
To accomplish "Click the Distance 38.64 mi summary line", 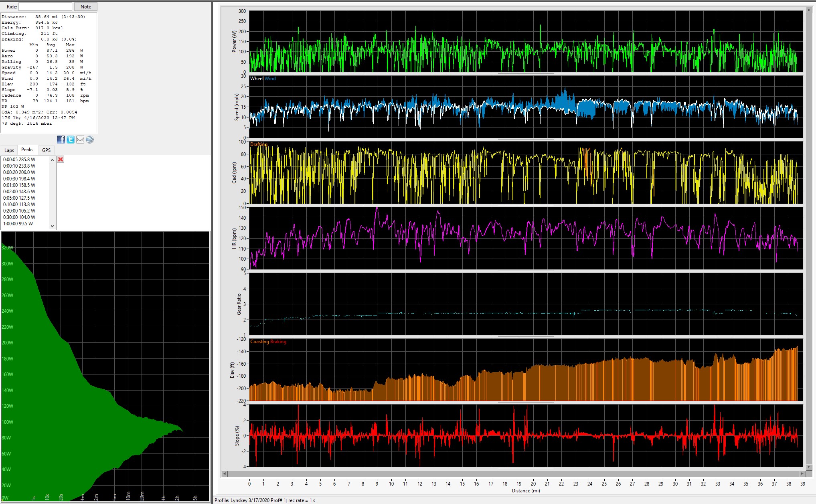I will [43, 17].
